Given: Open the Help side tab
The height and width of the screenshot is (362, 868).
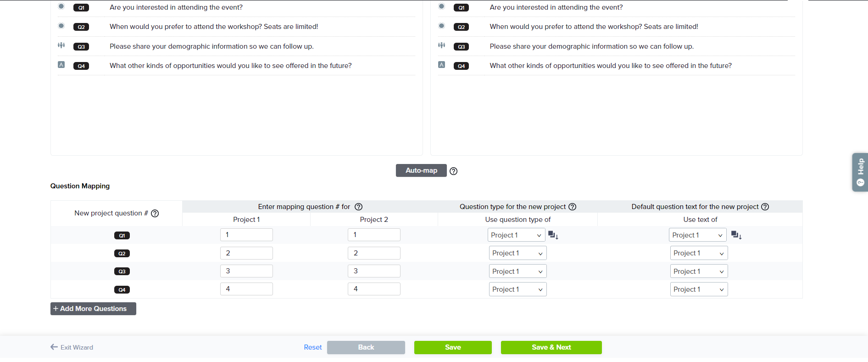Looking at the screenshot, I should (860, 172).
